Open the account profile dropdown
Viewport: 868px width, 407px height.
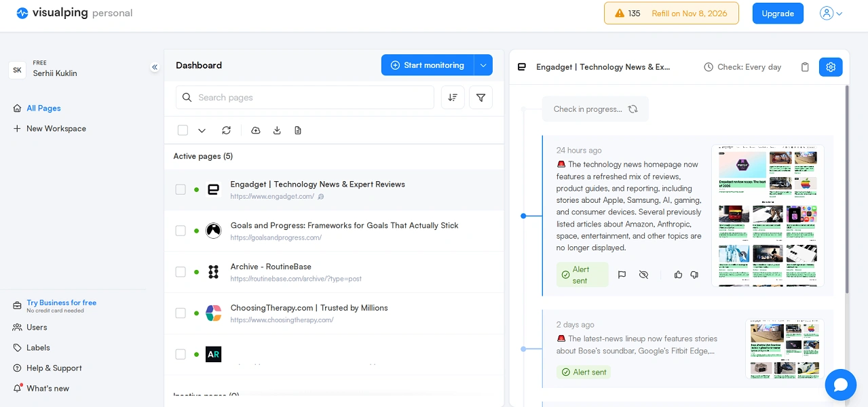[831, 13]
